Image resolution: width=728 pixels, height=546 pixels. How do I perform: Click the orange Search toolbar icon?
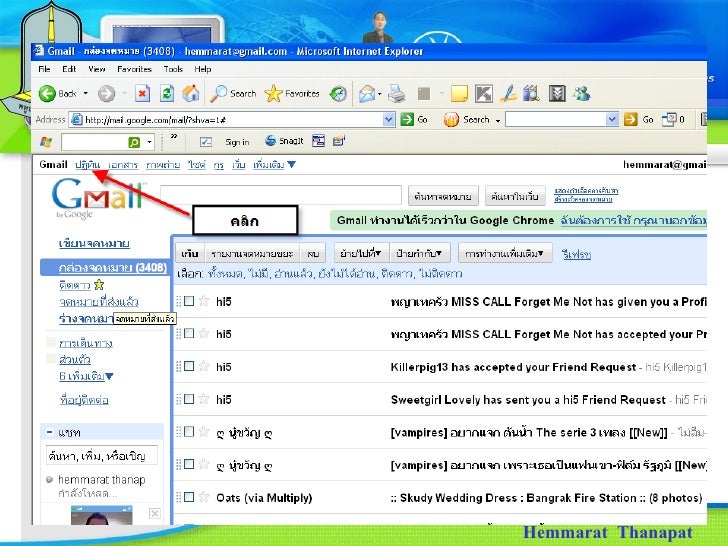(x=451, y=119)
